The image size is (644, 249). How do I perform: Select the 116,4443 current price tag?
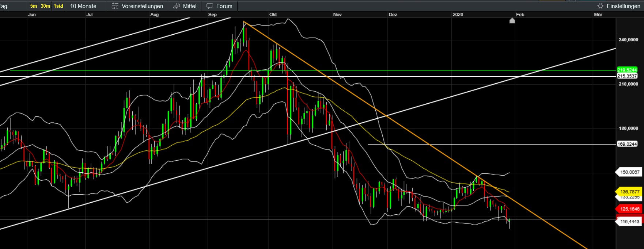(629, 221)
